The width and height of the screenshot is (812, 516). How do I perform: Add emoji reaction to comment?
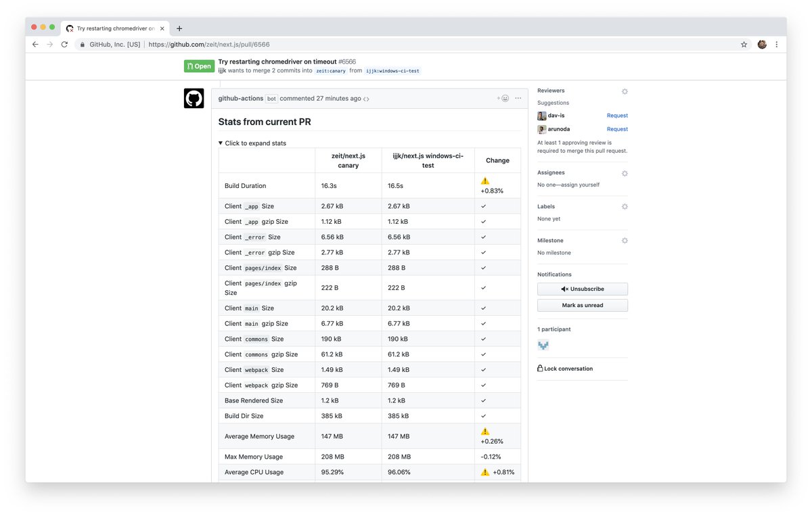[x=503, y=98]
